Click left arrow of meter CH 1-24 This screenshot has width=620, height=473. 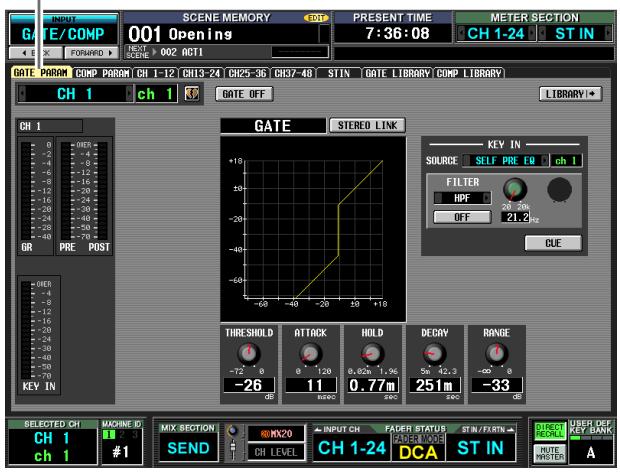point(461,33)
